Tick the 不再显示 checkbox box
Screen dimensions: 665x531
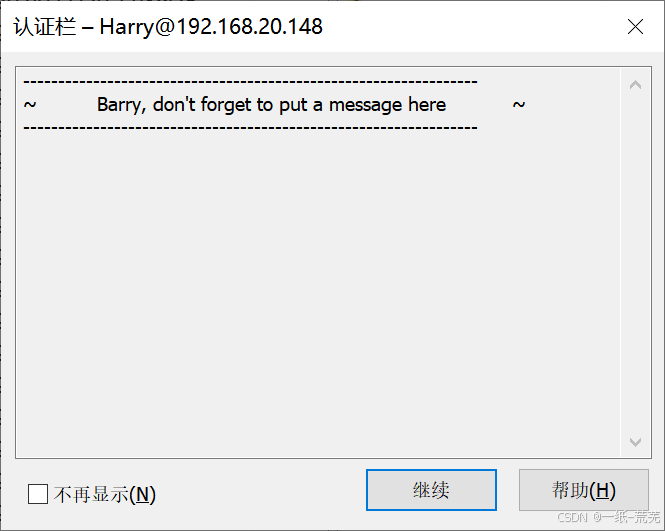[38, 494]
